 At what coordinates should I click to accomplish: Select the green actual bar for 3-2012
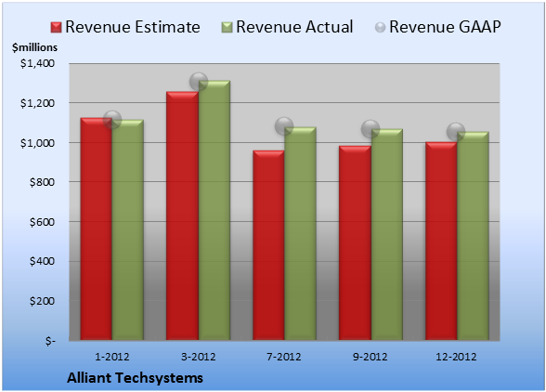click(214, 210)
